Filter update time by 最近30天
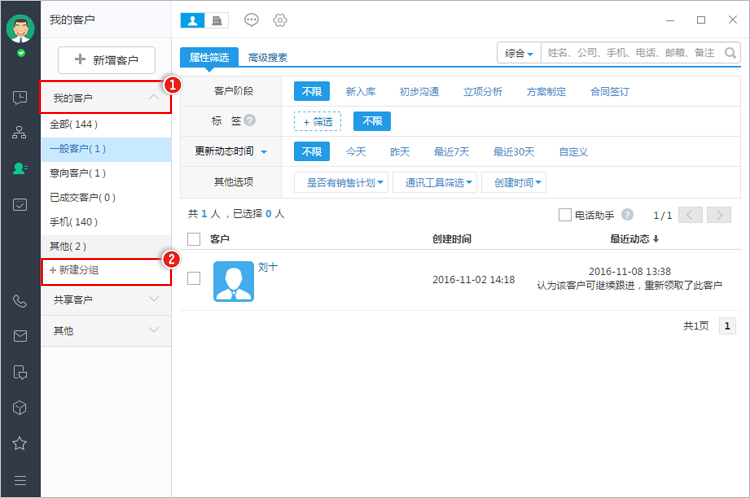750x498 pixels. click(514, 152)
